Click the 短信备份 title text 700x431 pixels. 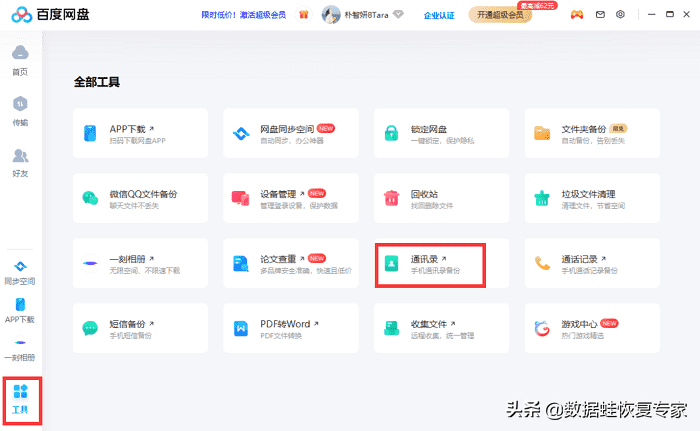(x=127, y=324)
